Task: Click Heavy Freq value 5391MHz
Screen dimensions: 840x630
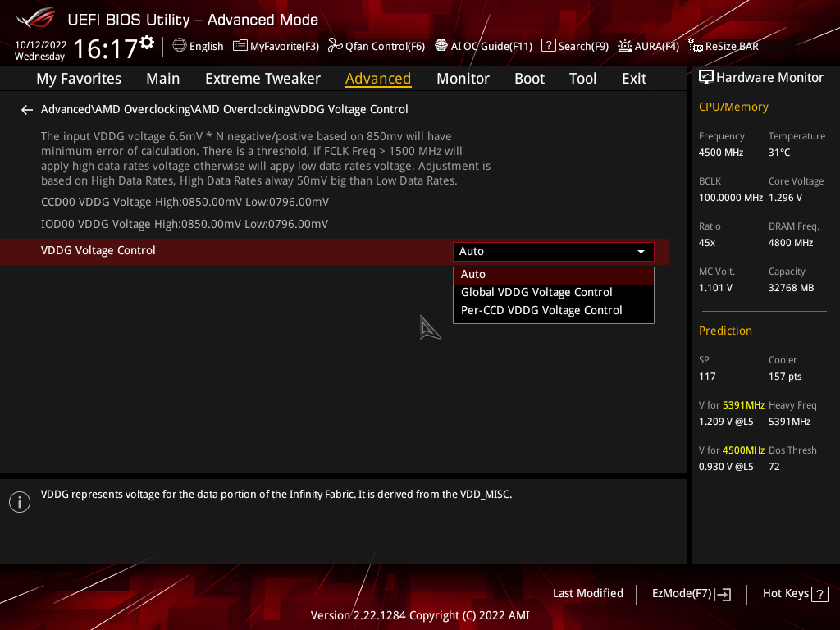Action: coord(789,422)
